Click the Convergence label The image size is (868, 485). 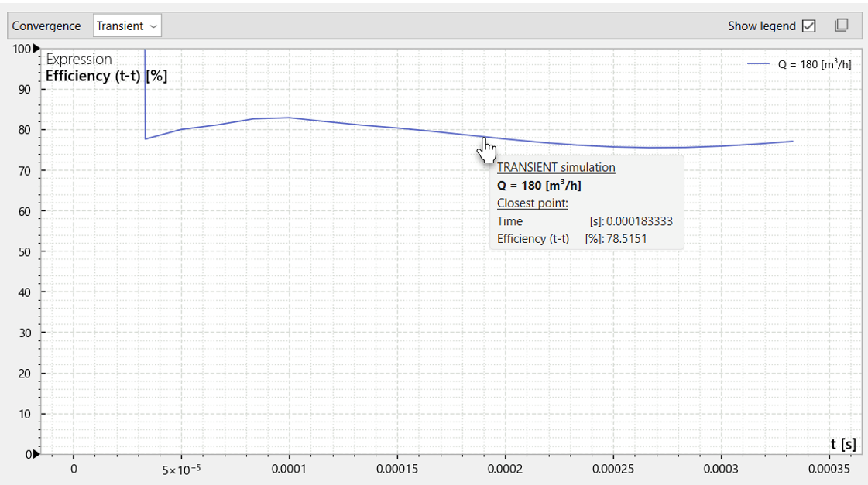46,26
